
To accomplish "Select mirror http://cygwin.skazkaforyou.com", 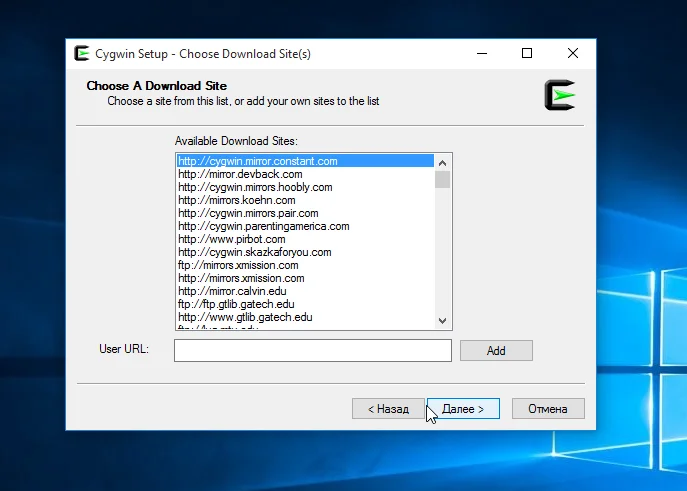I will 305,252.
